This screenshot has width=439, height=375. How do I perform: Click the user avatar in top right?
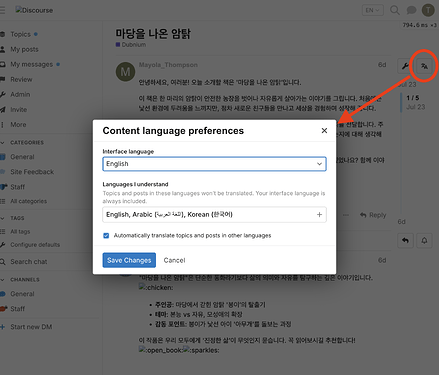point(428,10)
